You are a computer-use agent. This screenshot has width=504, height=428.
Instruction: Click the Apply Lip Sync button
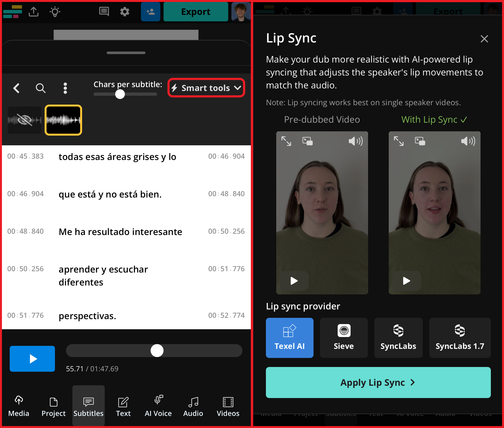[x=378, y=383]
